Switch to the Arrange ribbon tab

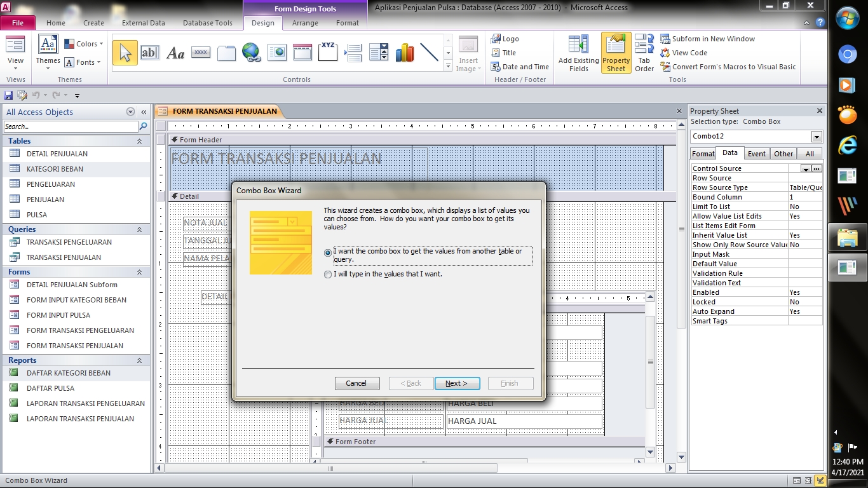click(x=305, y=23)
